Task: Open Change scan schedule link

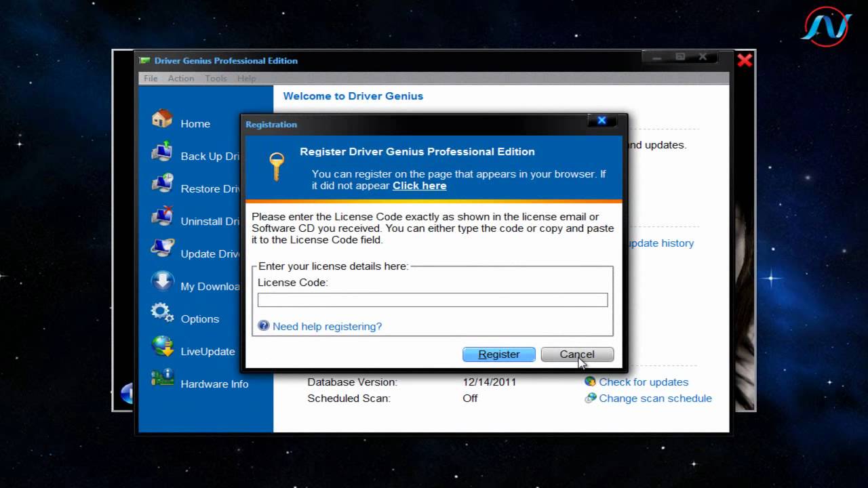Action: [655, 399]
